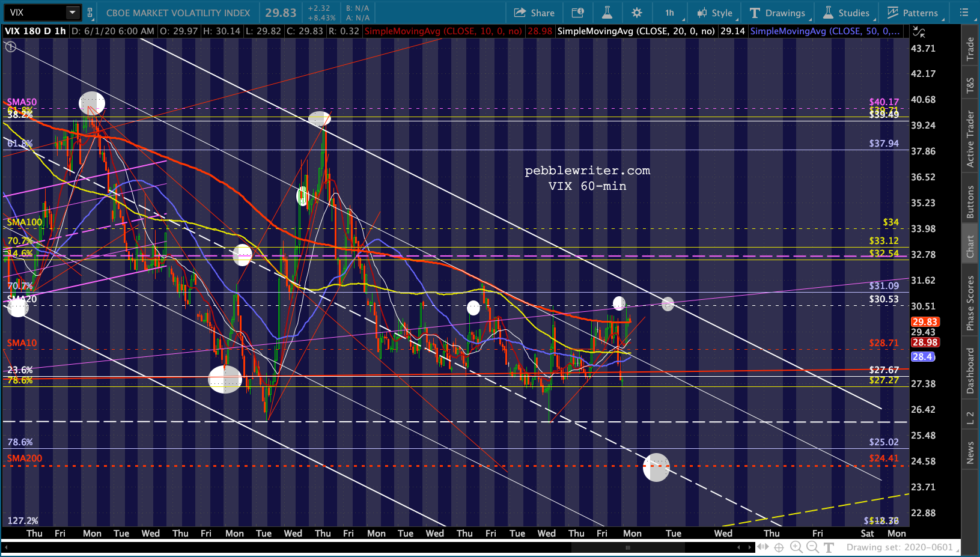This screenshot has width=980, height=557.
Task: Open the 1h timeframe selector
Action: (669, 13)
